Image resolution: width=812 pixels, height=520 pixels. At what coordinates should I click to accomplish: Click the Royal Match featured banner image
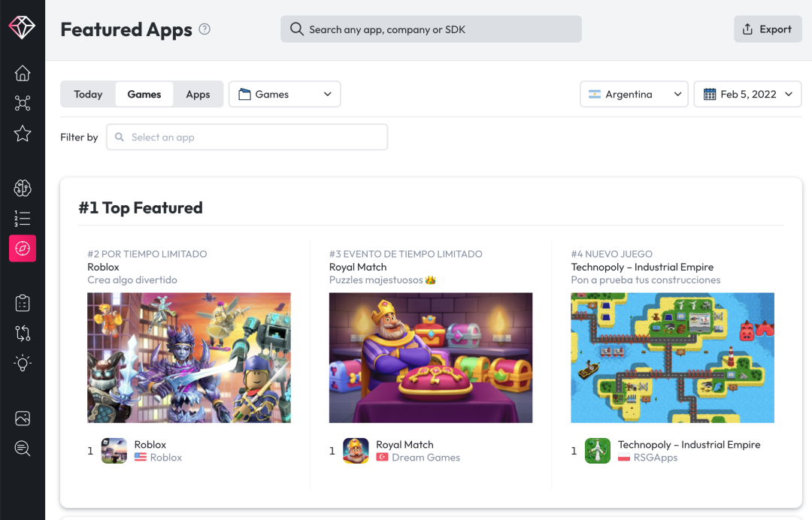coord(431,358)
